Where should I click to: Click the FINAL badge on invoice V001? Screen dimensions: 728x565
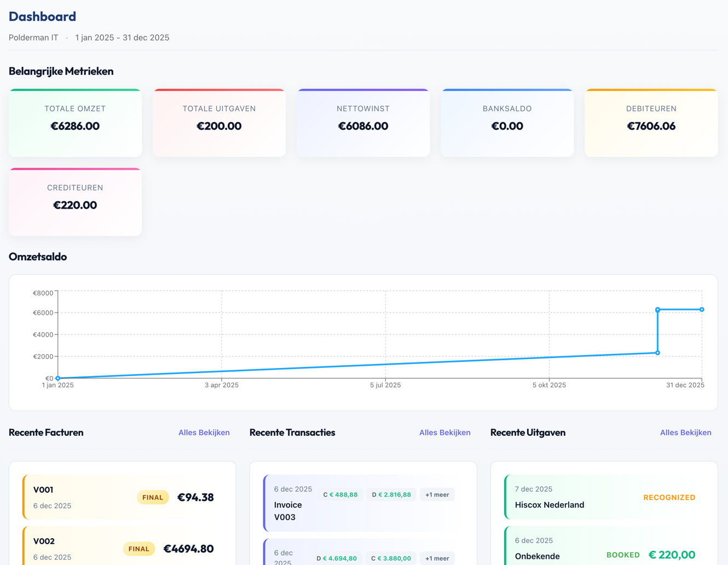point(153,498)
